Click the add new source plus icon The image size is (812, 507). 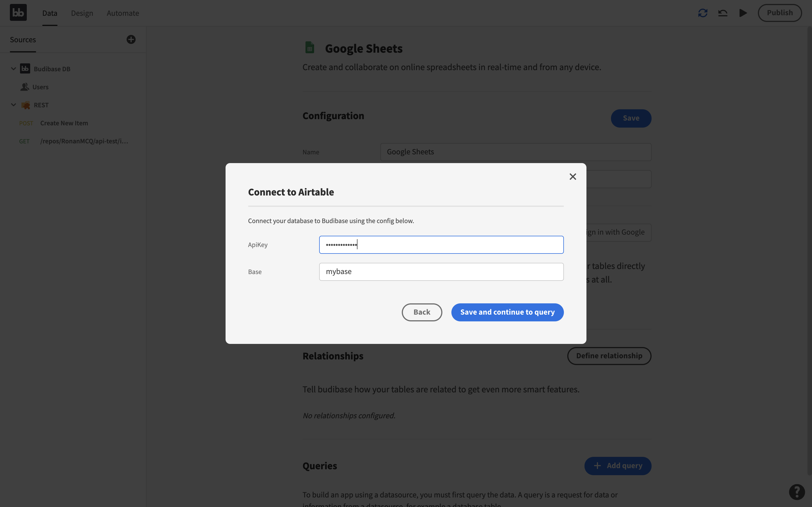tap(131, 39)
